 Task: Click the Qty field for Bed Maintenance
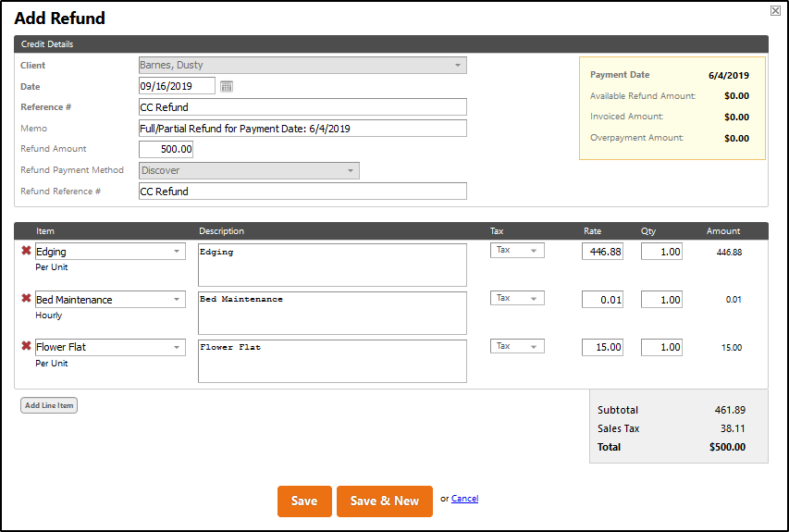coord(660,300)
